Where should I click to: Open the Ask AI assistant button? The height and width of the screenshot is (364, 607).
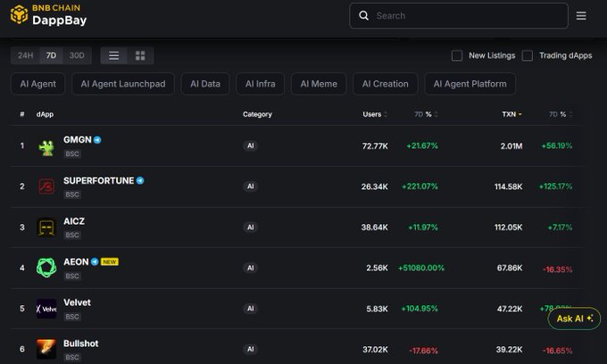point(574,318)
